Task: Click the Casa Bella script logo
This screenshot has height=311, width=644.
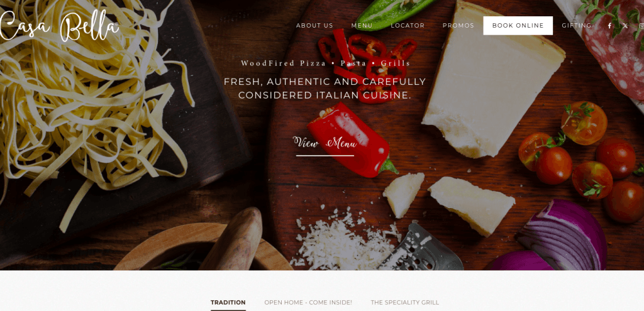Action: 58,26
